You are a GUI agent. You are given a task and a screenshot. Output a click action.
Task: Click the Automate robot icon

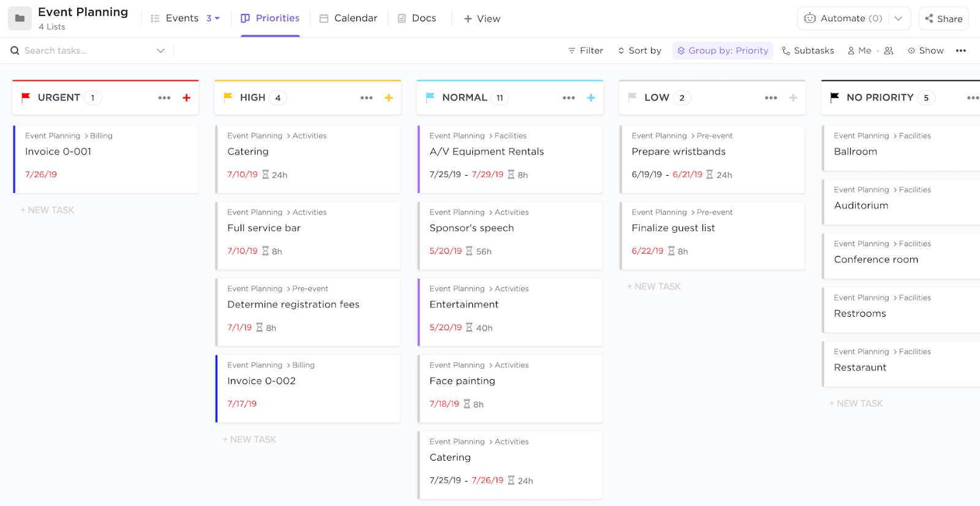click(x=810, y=18)
